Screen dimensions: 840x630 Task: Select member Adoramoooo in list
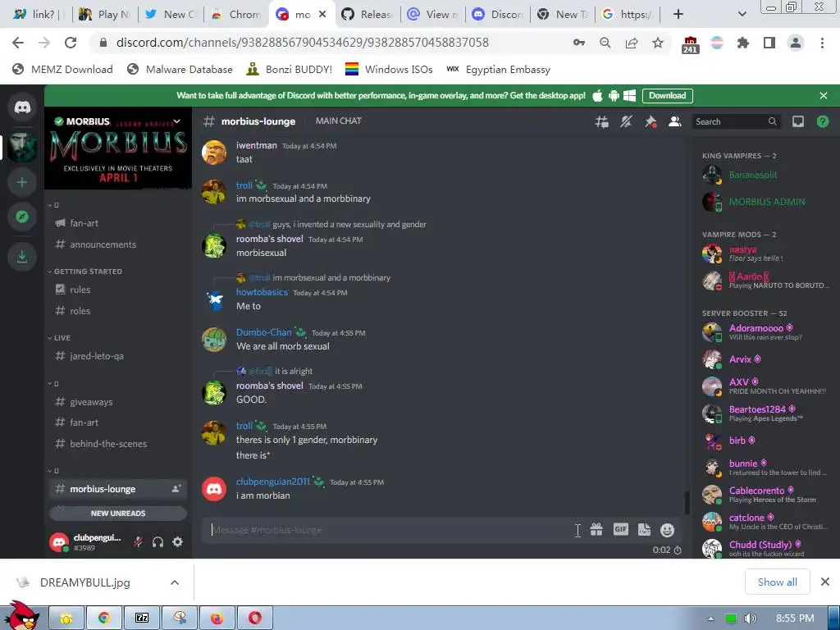click(x=766, y=332)
